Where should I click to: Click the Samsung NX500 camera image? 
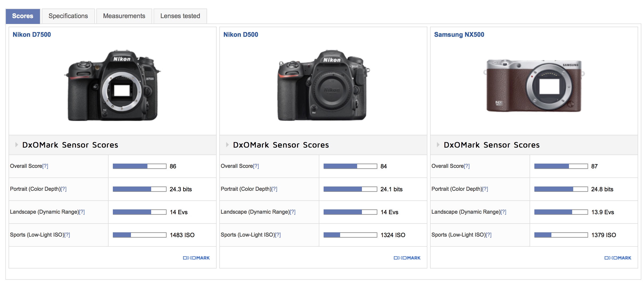click(534, 86)
